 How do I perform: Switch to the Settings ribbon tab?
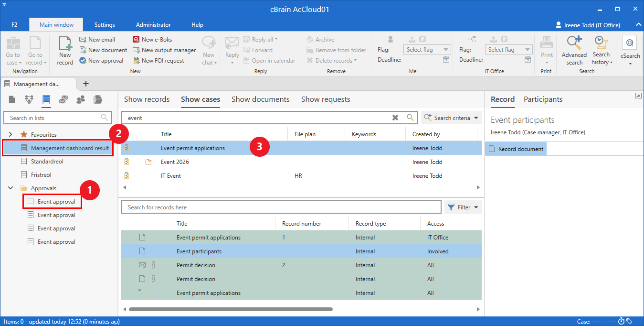[105, 25]
